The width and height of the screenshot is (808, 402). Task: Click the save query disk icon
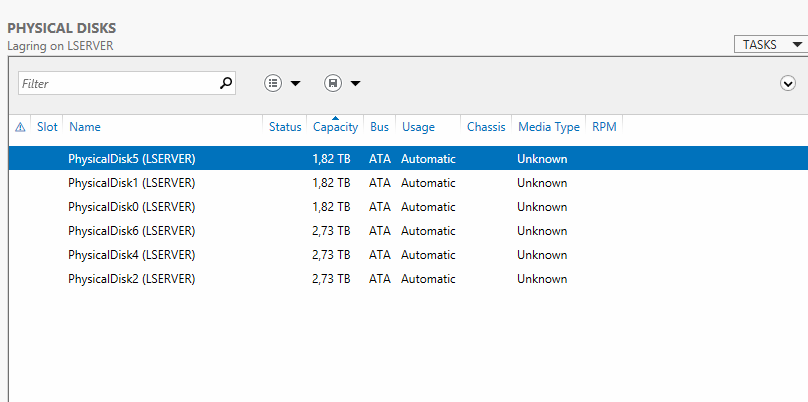[x=333, y=83]
